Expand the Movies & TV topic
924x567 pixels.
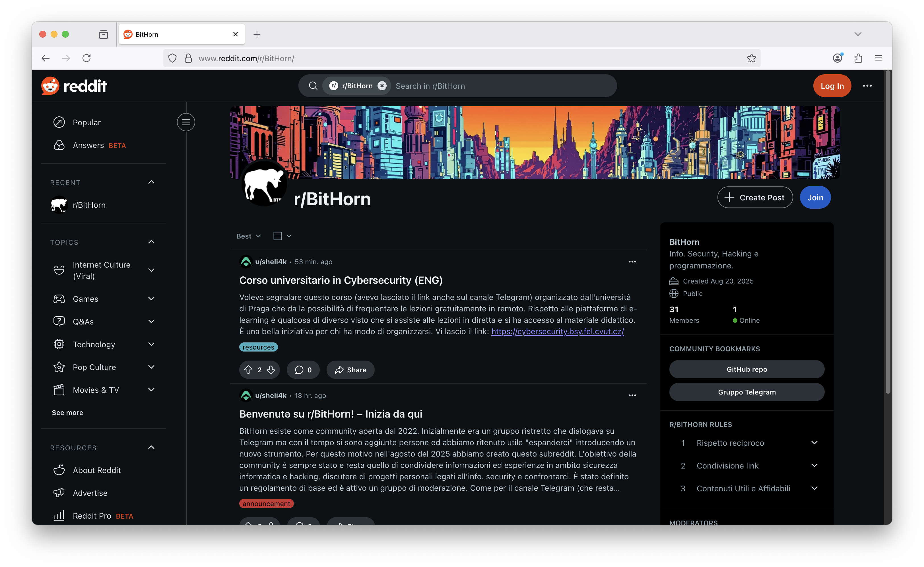pos(151,390)
